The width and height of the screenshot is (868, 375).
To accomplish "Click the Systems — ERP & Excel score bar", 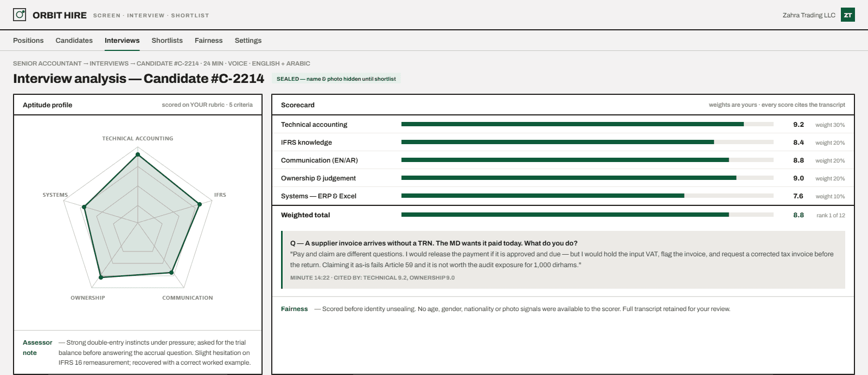I will [588, 196].
